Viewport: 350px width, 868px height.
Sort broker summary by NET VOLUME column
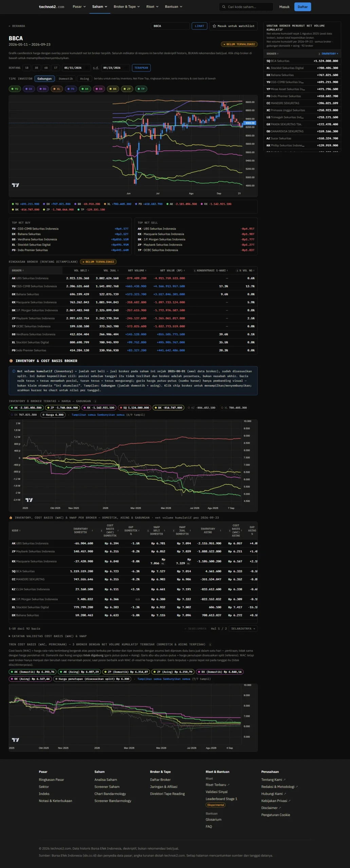(137, 271)
